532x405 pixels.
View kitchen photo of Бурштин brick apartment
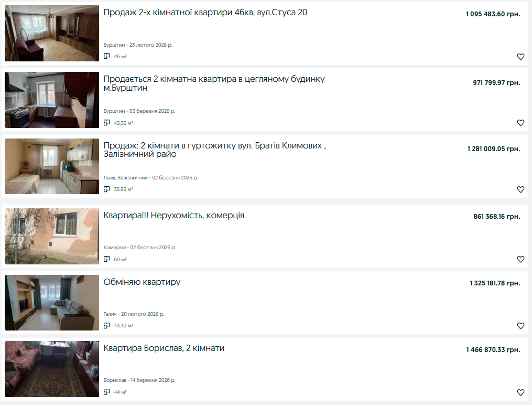click(x=52, y=100)
